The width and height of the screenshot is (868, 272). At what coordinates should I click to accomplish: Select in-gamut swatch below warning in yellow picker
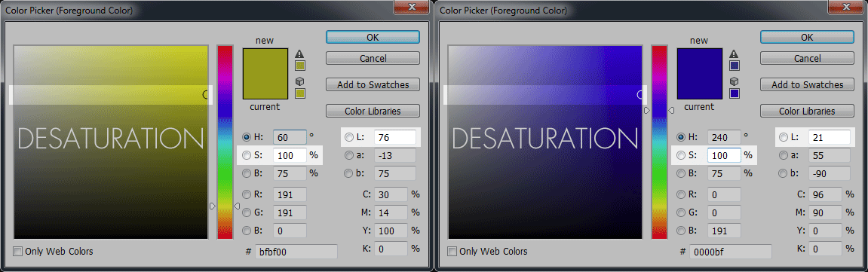[300, 66]
